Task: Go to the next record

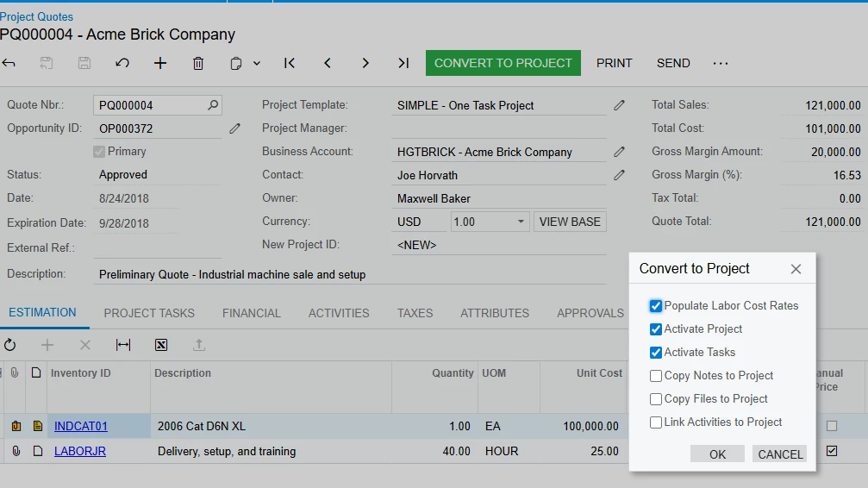Action: (x=365, y=63)
